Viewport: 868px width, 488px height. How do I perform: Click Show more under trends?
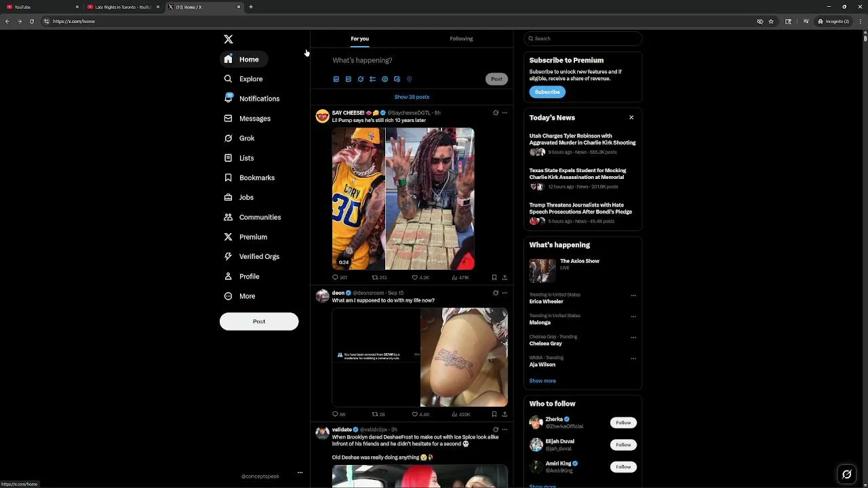coord(542,381)
